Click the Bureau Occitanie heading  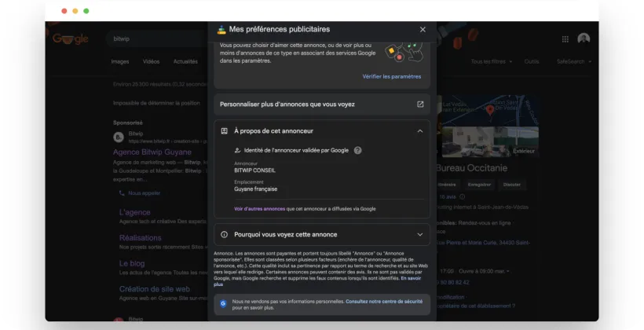471,168
